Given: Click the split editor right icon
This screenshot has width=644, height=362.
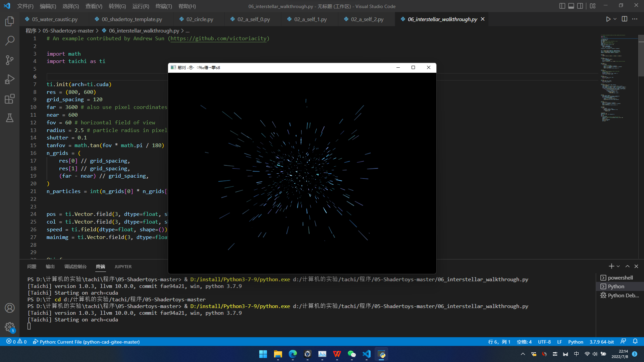Looking at the screenshot, I should click(x=624, y=19).
